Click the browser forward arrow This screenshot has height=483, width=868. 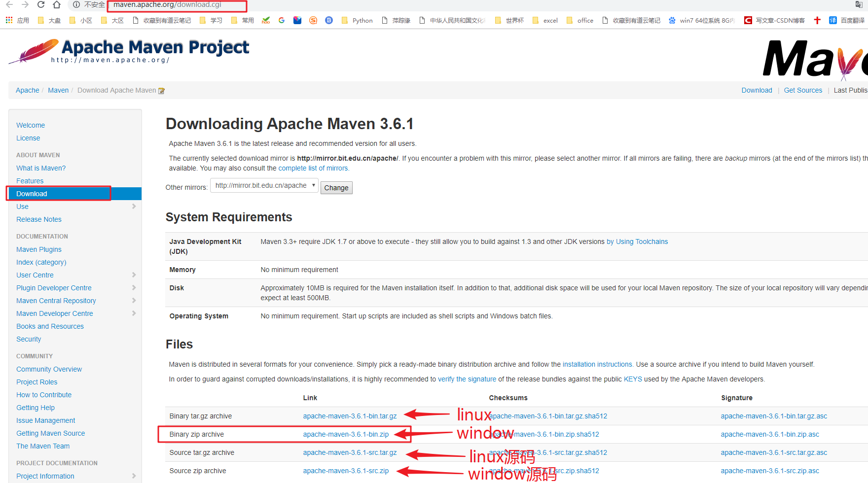[25, 4]
